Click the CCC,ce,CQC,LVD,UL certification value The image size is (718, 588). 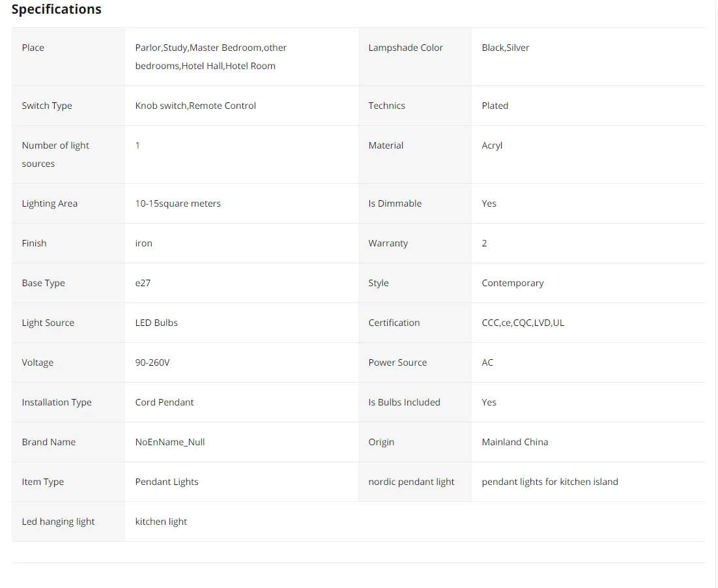tap(523, 323)
